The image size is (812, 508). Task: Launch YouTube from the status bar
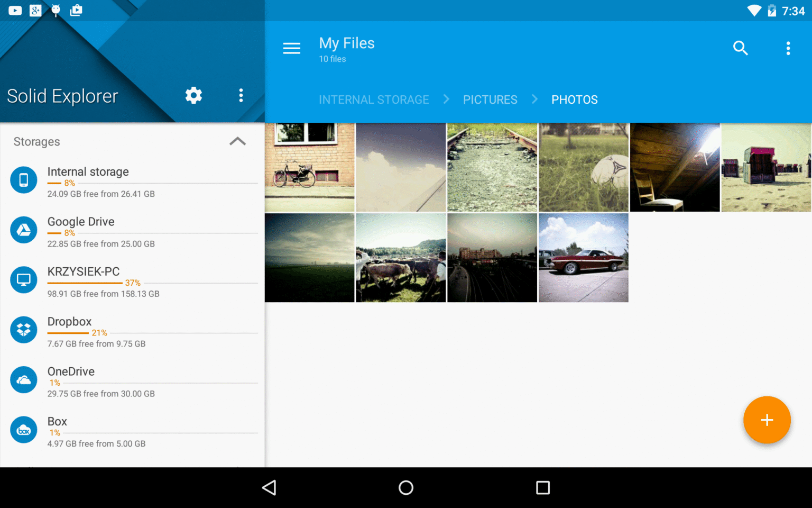click(x=15, y=10)
